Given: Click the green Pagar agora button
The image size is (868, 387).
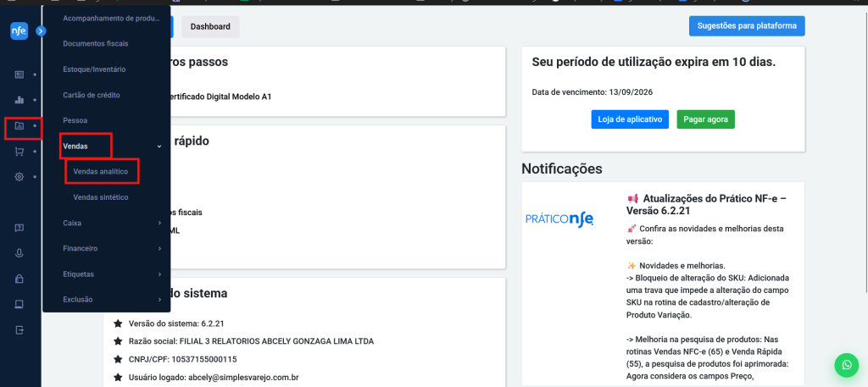Looking at the screenshot, I should pos(706,119).
